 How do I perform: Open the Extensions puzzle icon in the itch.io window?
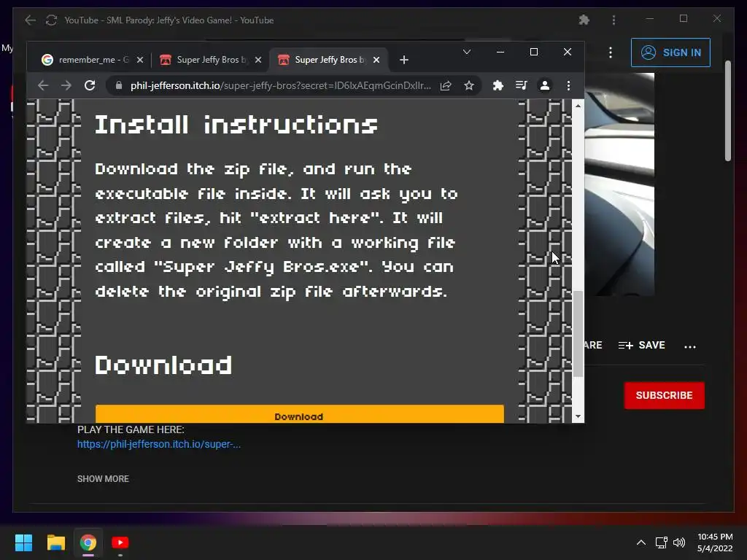(498, 86)
